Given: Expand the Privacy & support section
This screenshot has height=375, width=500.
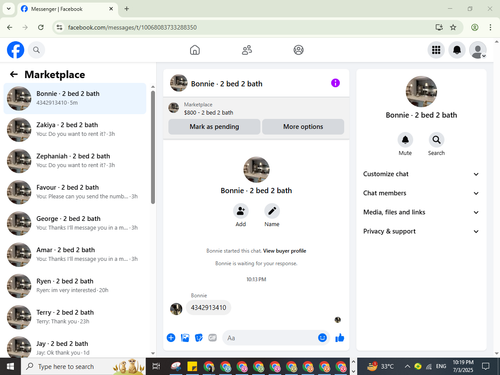Looking at the screenshot, I should tap(421, 231).
